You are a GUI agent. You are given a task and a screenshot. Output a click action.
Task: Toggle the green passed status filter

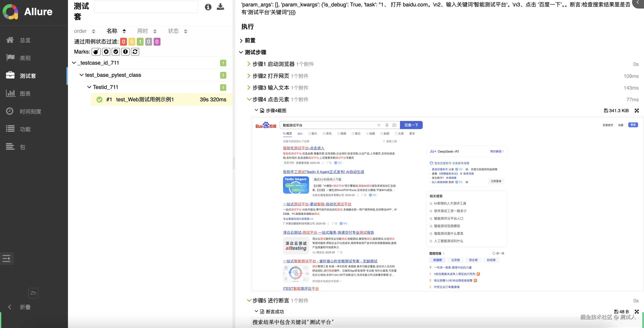point(140,42)
